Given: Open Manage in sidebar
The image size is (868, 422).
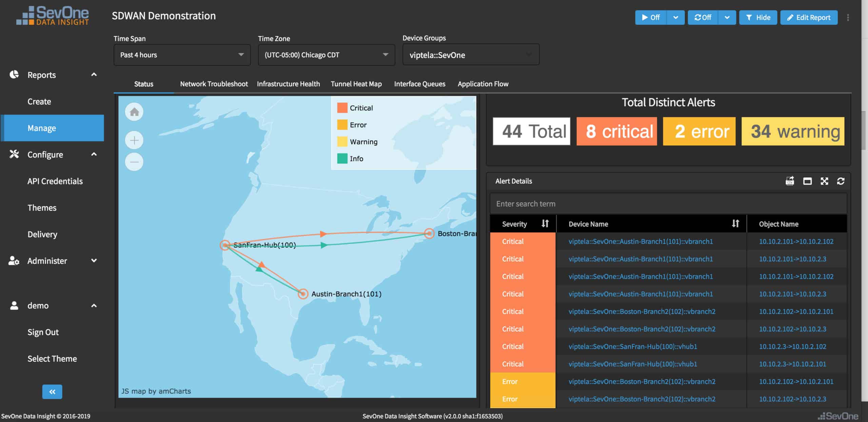Looking at the screenshot, I should (x=52, y=128).
